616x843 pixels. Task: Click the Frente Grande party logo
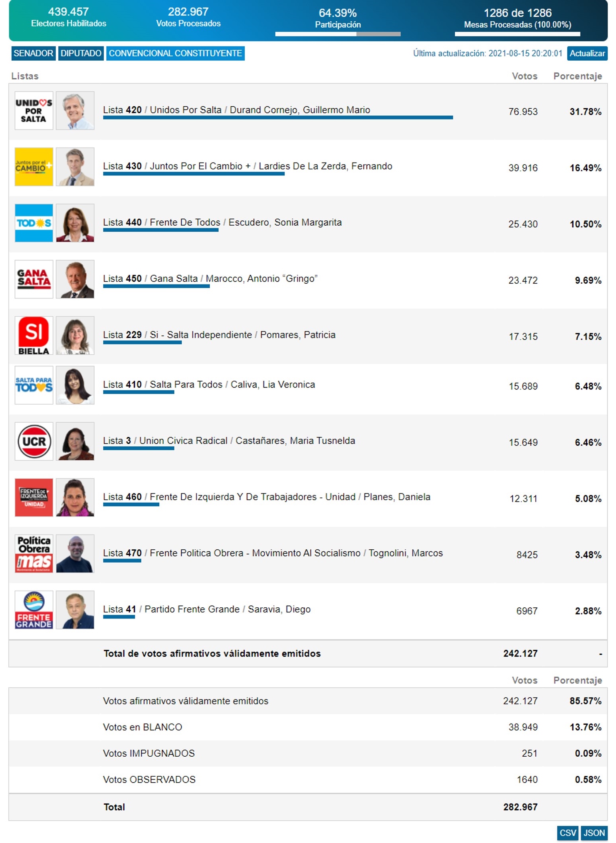(x=34, y=610)
